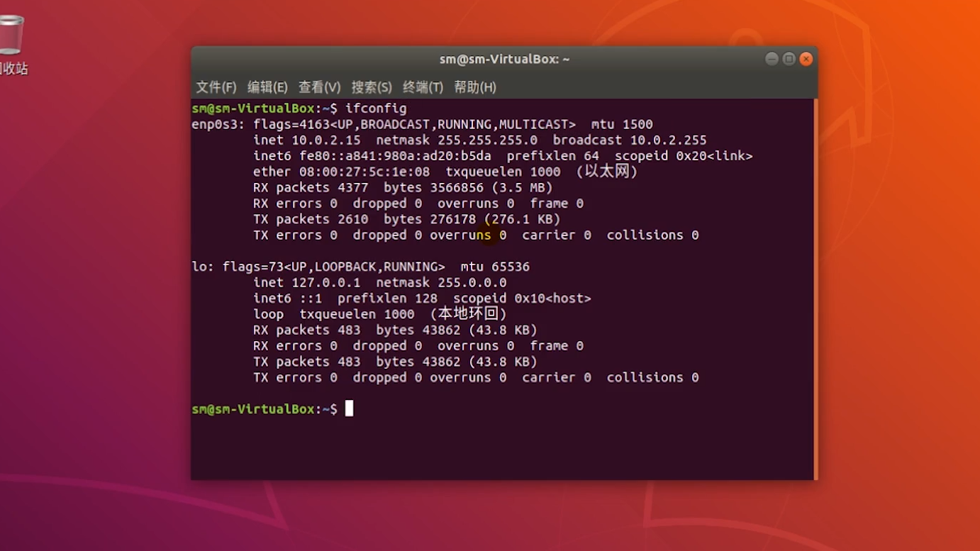Click the typed ifconfig command
This screenshot has height=551, width=980.
pos(376,108)
